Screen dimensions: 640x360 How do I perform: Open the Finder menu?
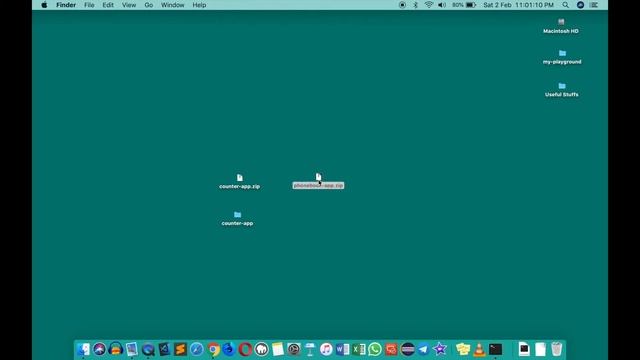(66, 5)
